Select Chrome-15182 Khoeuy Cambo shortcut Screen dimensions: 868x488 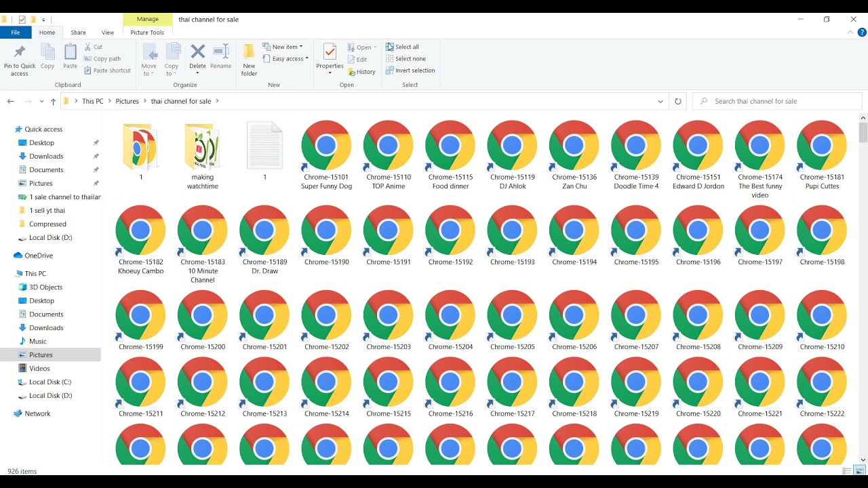(x=140, y=240)
